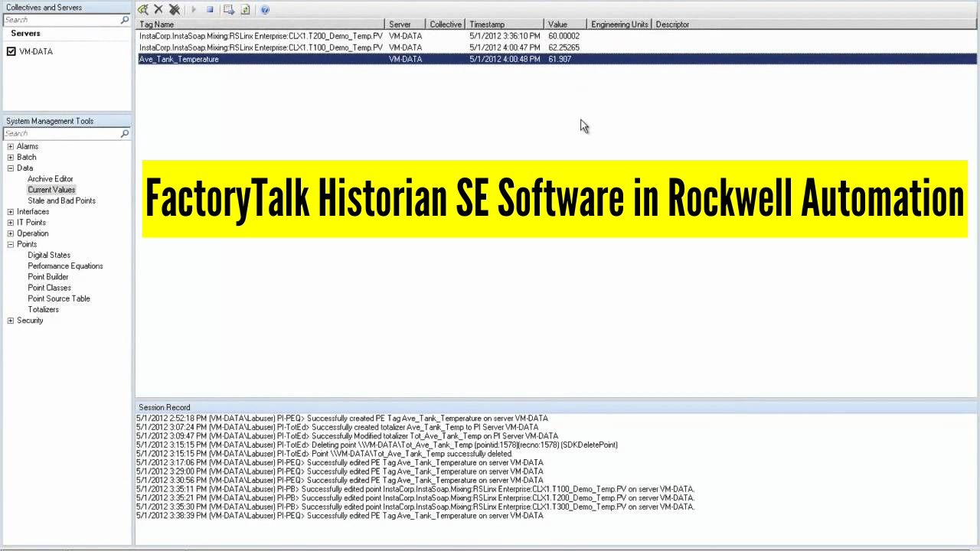980x551 pixels.
Task: Sort by Server column header
Action: pos(405,24)
